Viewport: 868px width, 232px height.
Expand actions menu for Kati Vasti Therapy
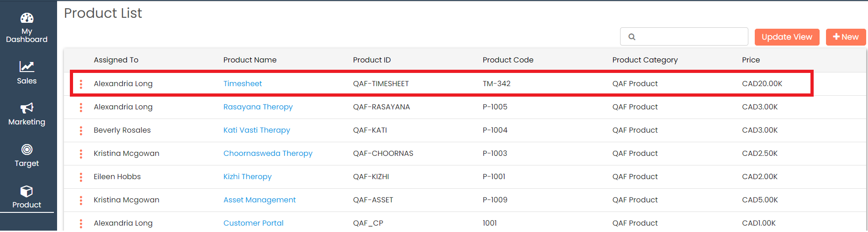tap(81, 130)
